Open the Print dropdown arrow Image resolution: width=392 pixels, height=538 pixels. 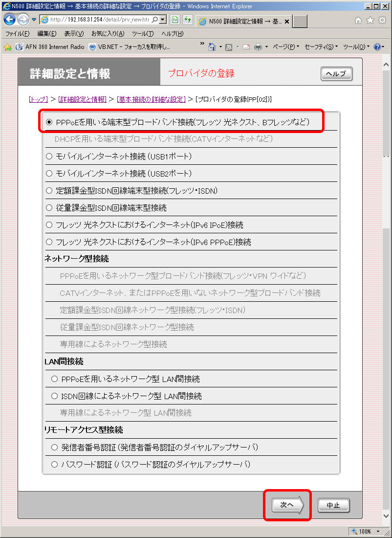[266, 47]
